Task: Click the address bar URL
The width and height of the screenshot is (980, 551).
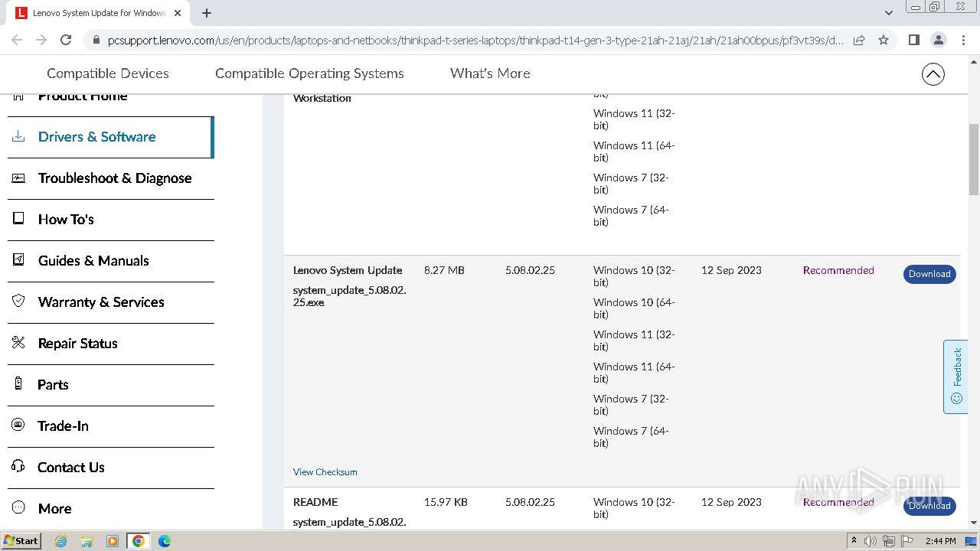Action: (x=475, y=41)
